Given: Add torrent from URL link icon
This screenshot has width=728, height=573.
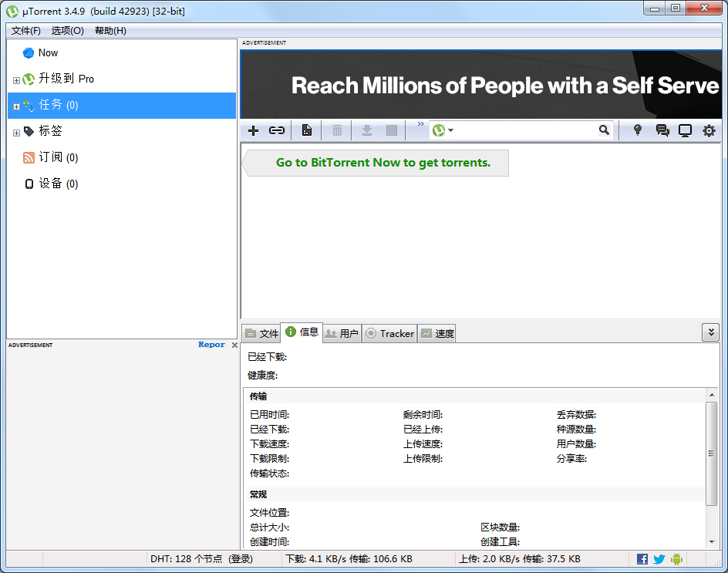Looking at the screenshot, I should [x=276, y=130].
